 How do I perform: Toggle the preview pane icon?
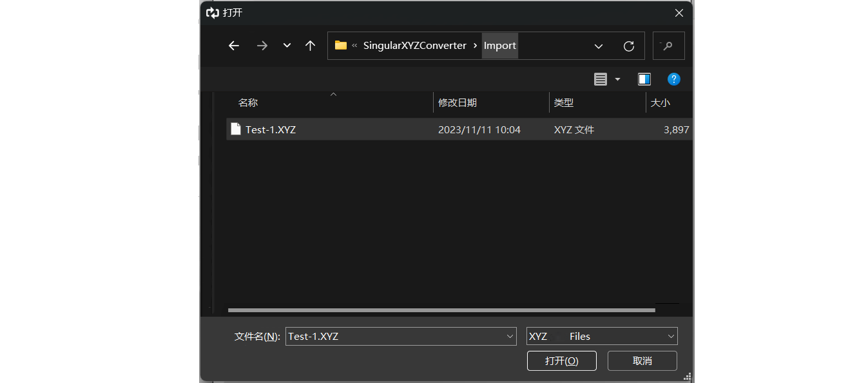point(644,79)
